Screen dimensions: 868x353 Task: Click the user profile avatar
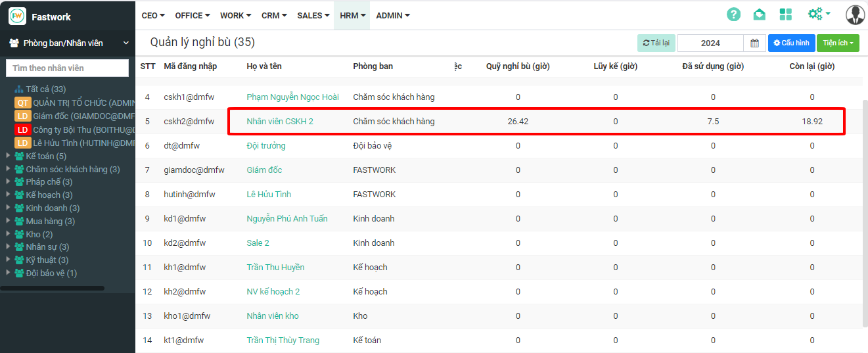855,14
